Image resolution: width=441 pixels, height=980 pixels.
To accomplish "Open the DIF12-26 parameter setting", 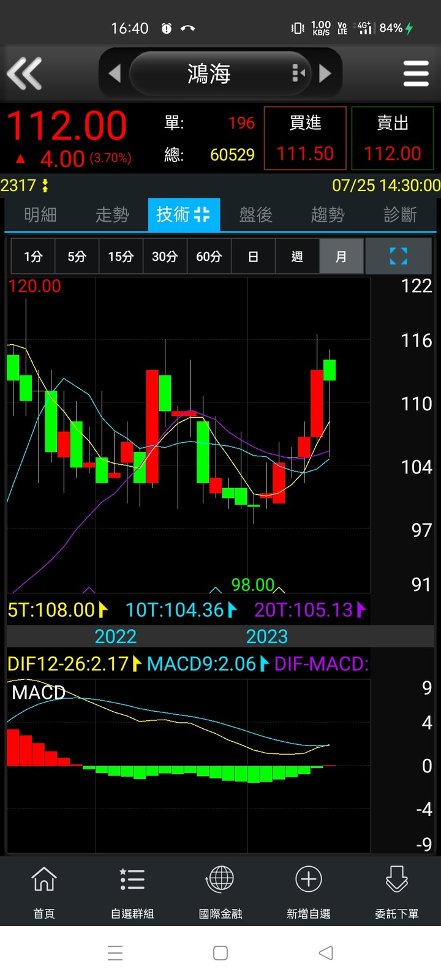I will pyautogui.click(x=75, y=663).
